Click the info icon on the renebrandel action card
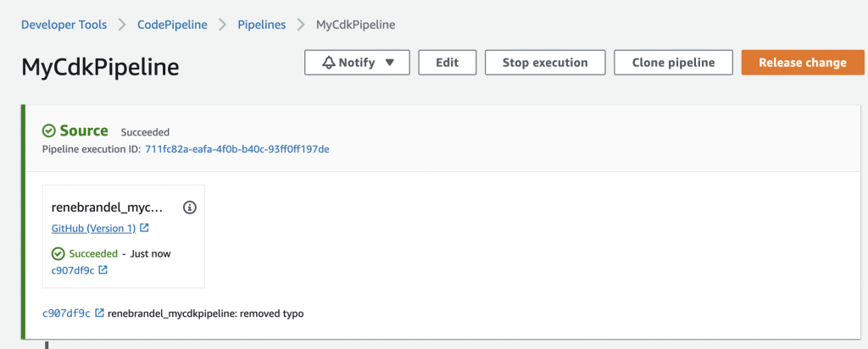This screenshot has height=349, width=868. coord(189,208)
